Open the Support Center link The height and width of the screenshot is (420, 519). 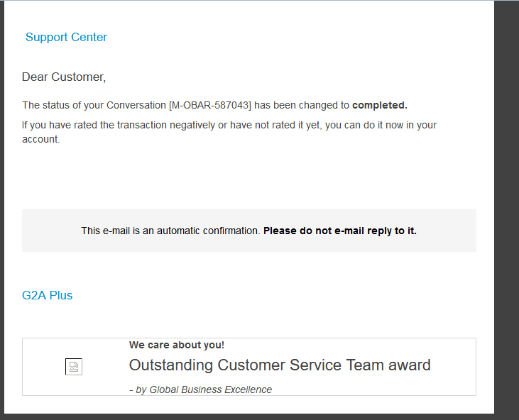tap(66, 38)
